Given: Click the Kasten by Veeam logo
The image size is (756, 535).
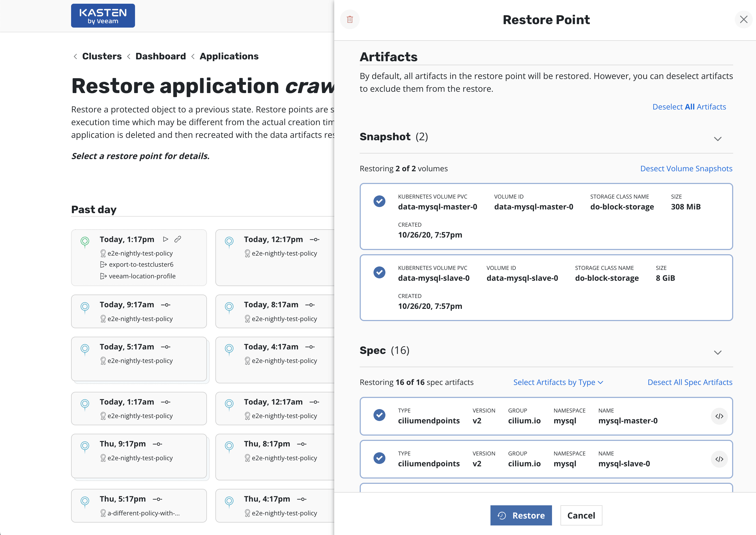Looking at the screenshot, I should (x=103, y=16).
